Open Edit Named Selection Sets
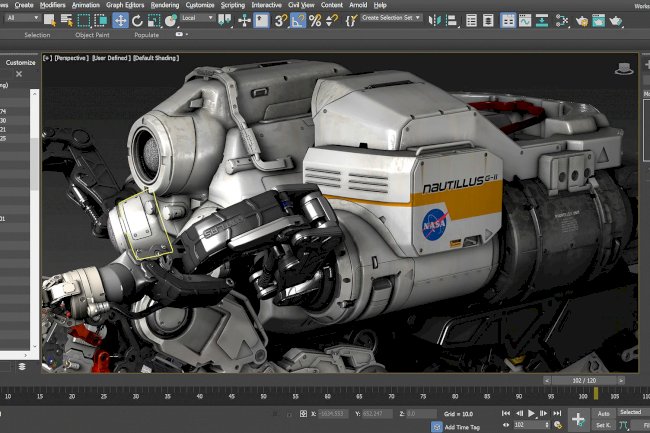Image resolution: width=650 pixels, height=433 pixels. pos(351,20)
